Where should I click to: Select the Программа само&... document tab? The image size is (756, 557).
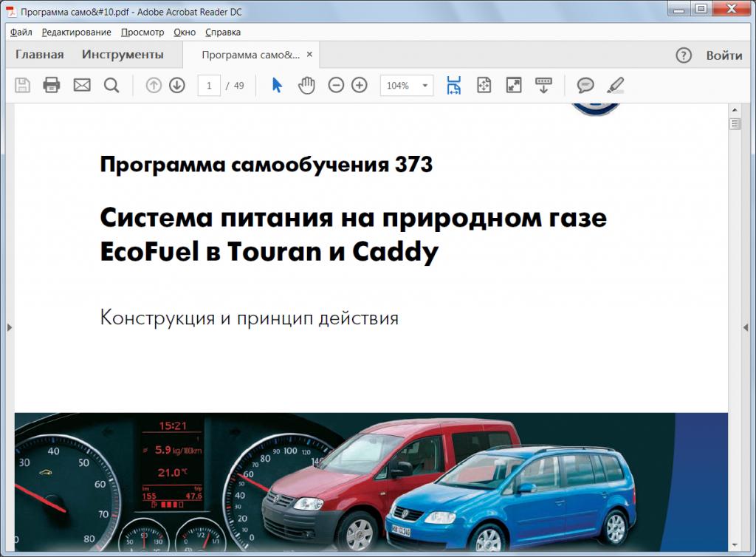pos(251,55)
